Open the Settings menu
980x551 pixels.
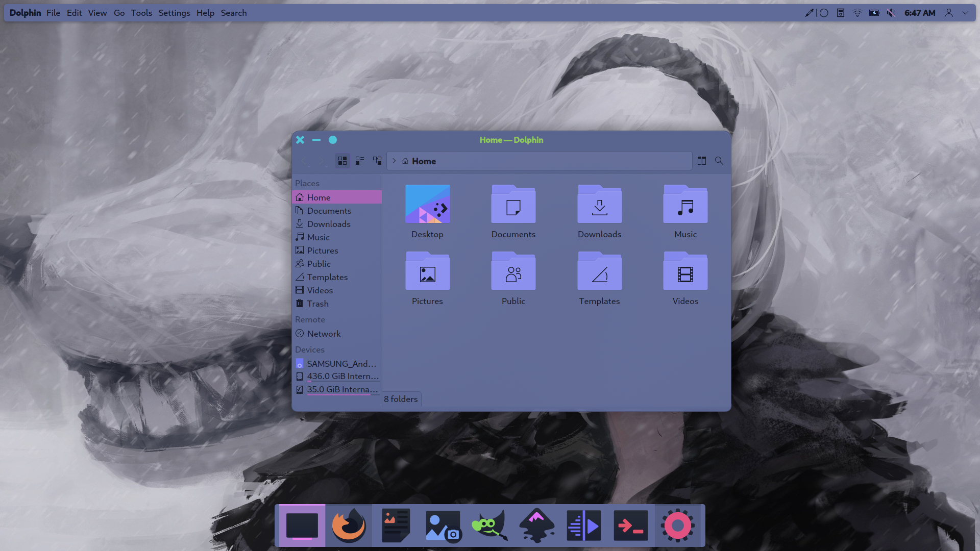174,13
